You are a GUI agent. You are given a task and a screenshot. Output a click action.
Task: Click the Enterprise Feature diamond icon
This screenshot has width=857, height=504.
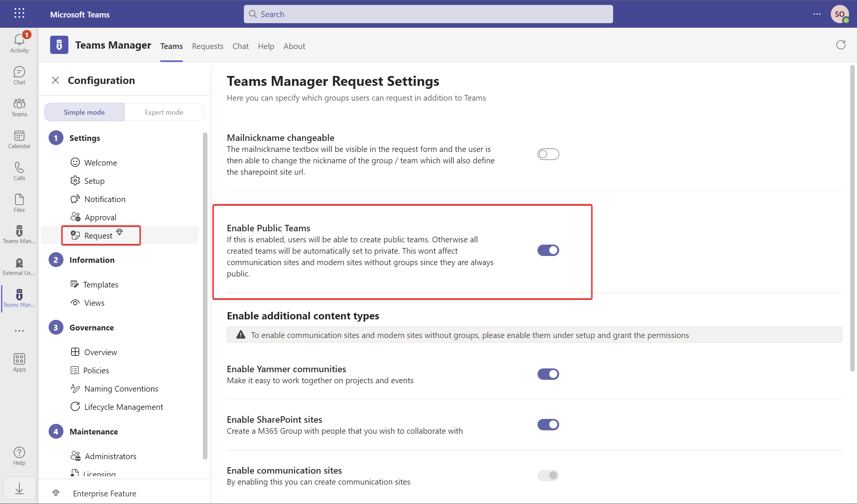[56, 493]
